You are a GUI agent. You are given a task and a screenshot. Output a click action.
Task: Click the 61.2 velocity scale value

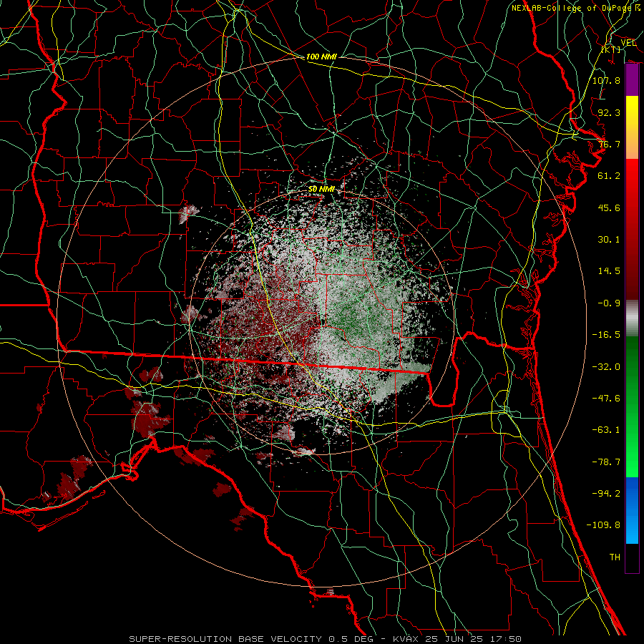(609, 176)
